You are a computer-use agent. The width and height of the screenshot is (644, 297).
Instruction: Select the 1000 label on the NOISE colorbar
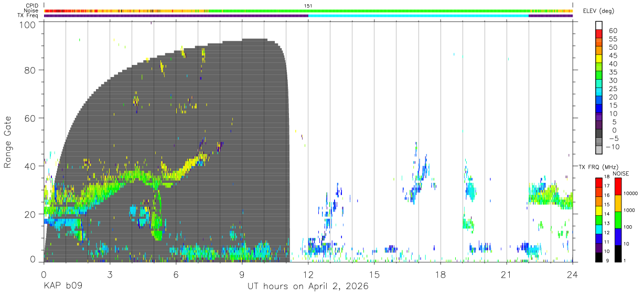pyautogui.click(x=628, y=210)
